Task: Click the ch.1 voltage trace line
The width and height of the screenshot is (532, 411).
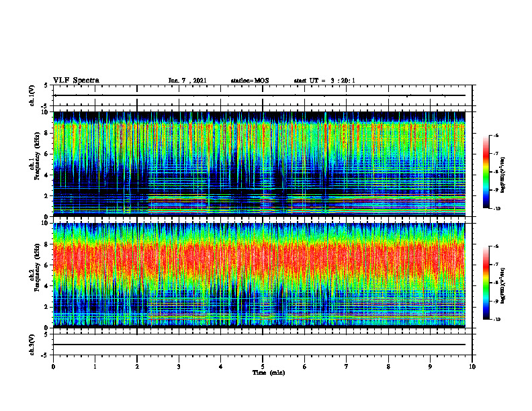Action: tap(259, 95)
